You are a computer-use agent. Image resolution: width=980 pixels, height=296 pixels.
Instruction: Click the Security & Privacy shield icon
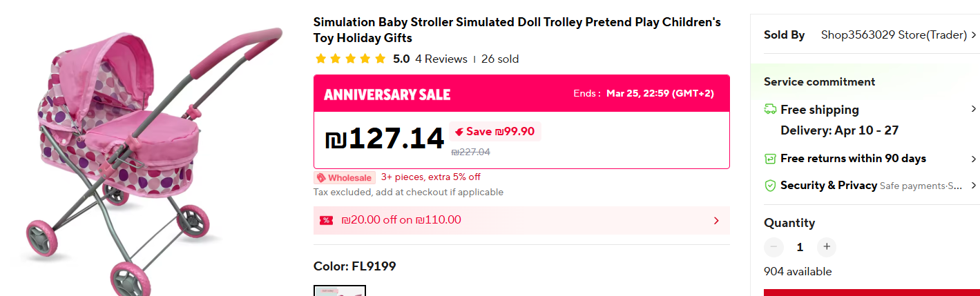[770, 186]
